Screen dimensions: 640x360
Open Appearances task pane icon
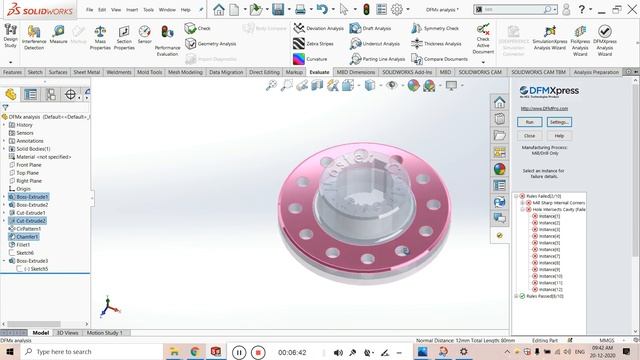(500, 169)
